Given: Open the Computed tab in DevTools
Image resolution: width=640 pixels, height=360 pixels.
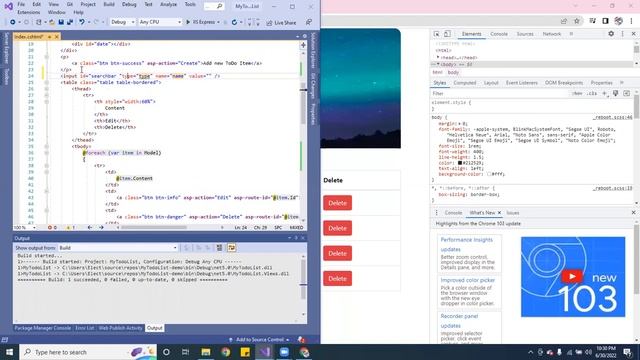Looking at the screenshot, I should pyautogui.click(x=464, y=83).
